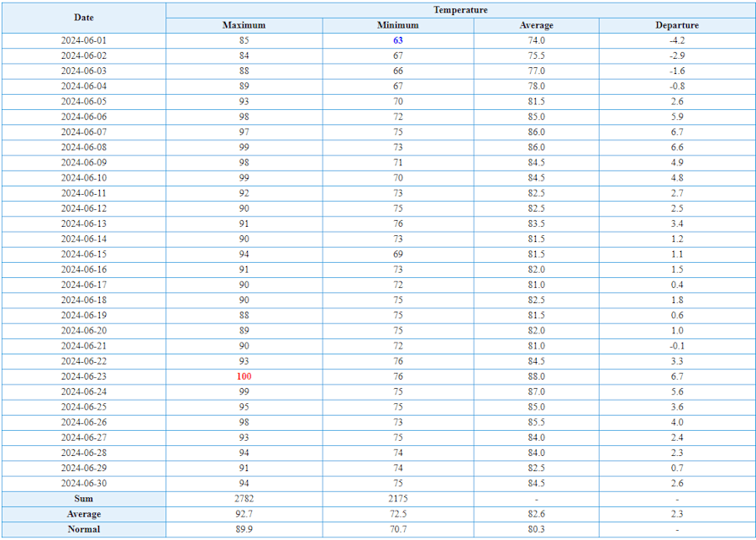
Task: Click monthly average minimum 72.5
Action: pos(398,515)
